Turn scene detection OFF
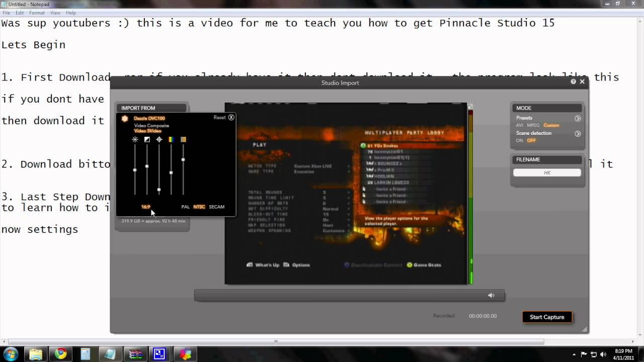The width and height of the screenshot is (644, 362). (x=531, y=140)
